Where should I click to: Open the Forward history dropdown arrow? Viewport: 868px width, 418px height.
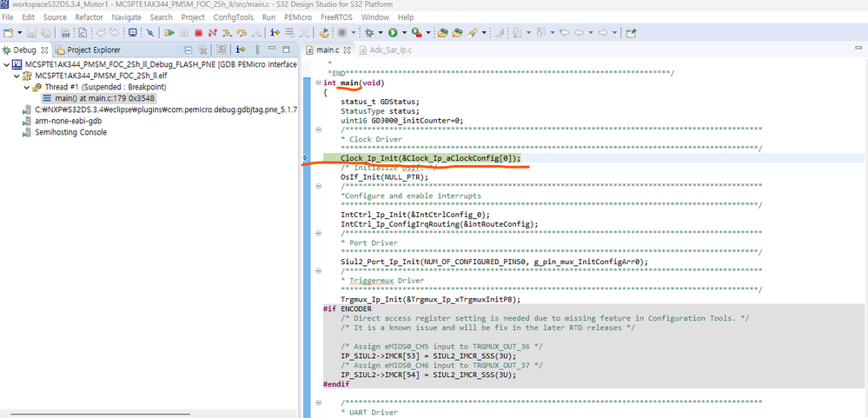[614, 33]
